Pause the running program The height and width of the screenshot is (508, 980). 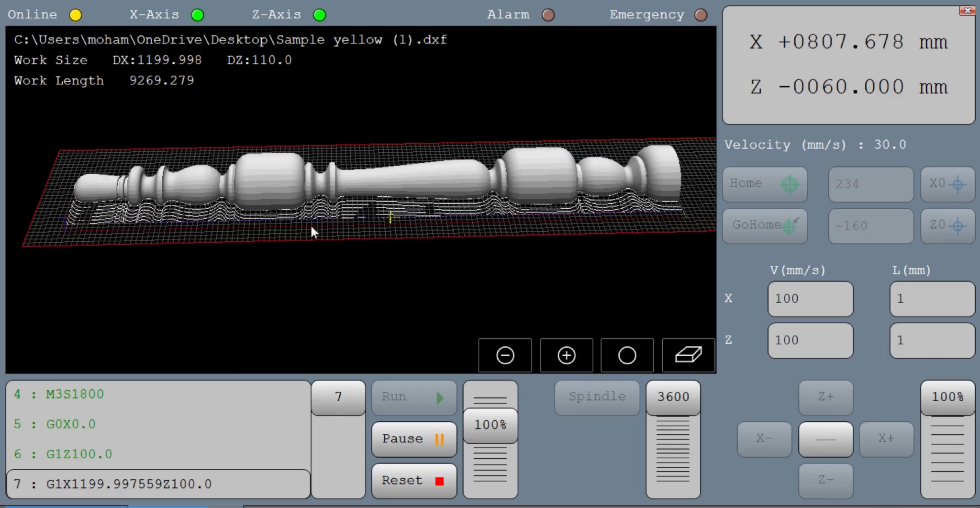[414, 439]
